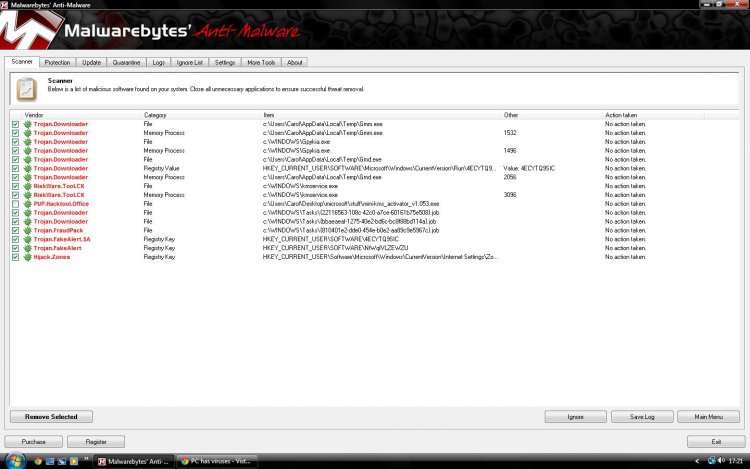Uncheck checkbox for RiskWare.ToolCK File row
This screenshot has height=469, width=750.
point(15,186)
